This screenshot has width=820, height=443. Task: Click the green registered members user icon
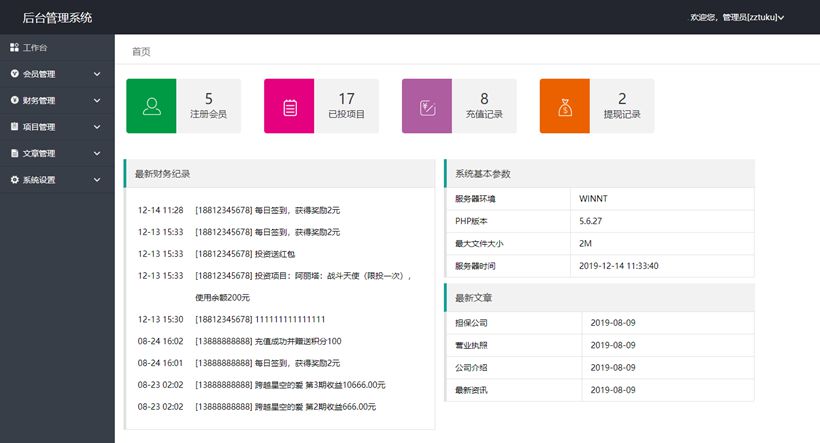tap(151, 106)
